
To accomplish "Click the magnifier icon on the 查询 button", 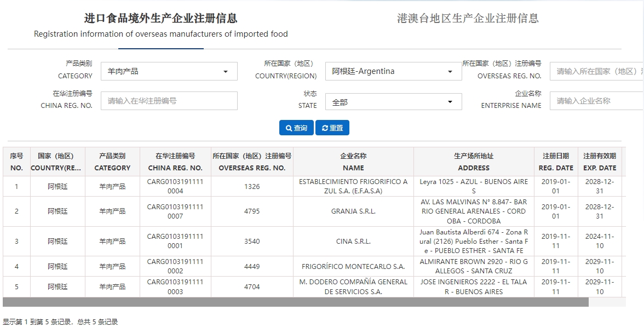I will coord(289,128).
